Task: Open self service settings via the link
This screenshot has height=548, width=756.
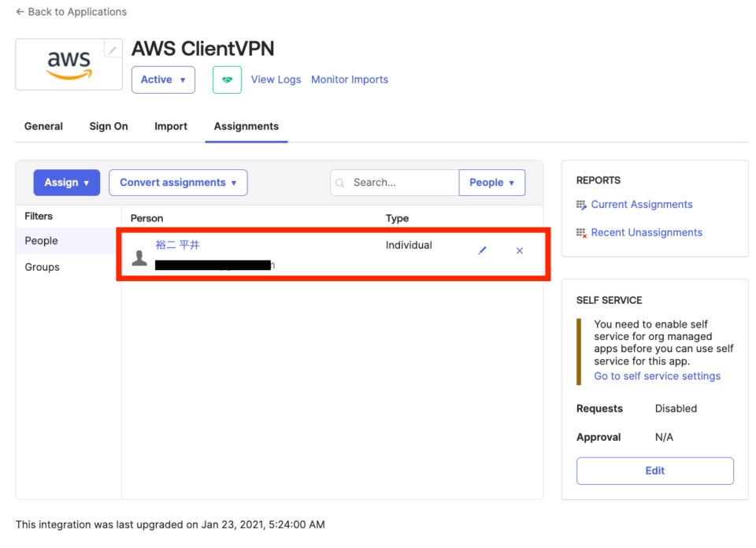Action: click(x=657, y=376)
